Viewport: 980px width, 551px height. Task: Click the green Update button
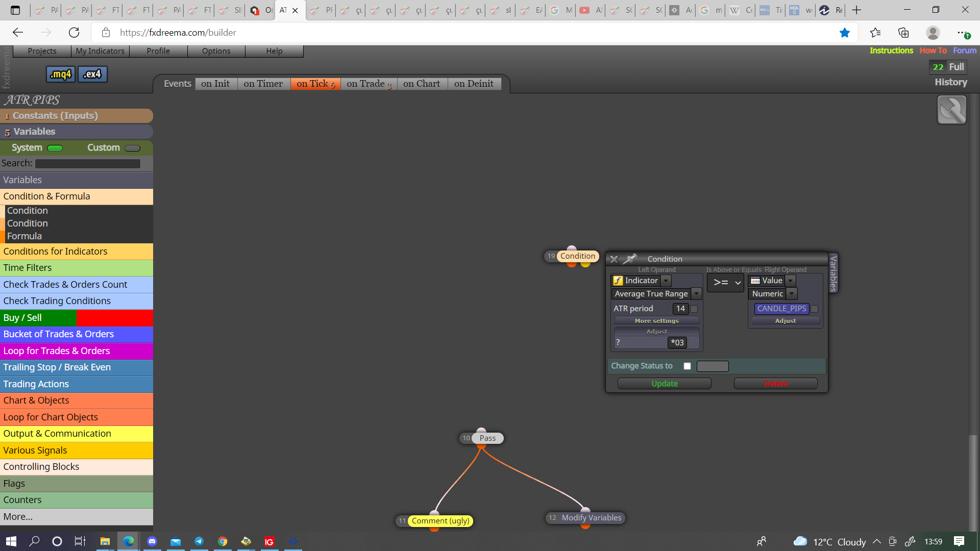click(x=665, y=384)
